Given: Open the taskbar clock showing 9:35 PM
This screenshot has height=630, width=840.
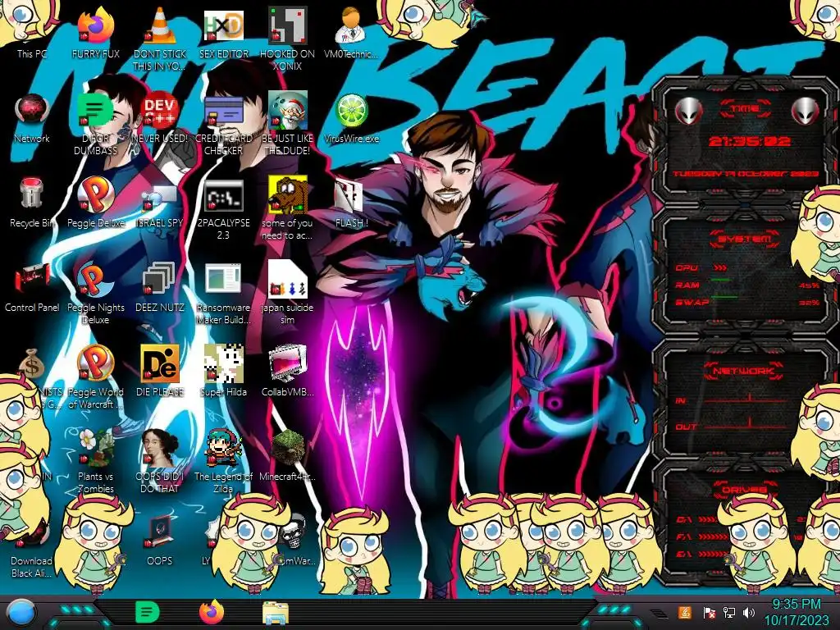Looking at the screenshot, I should pyautogui.click(x=796, y=612).
